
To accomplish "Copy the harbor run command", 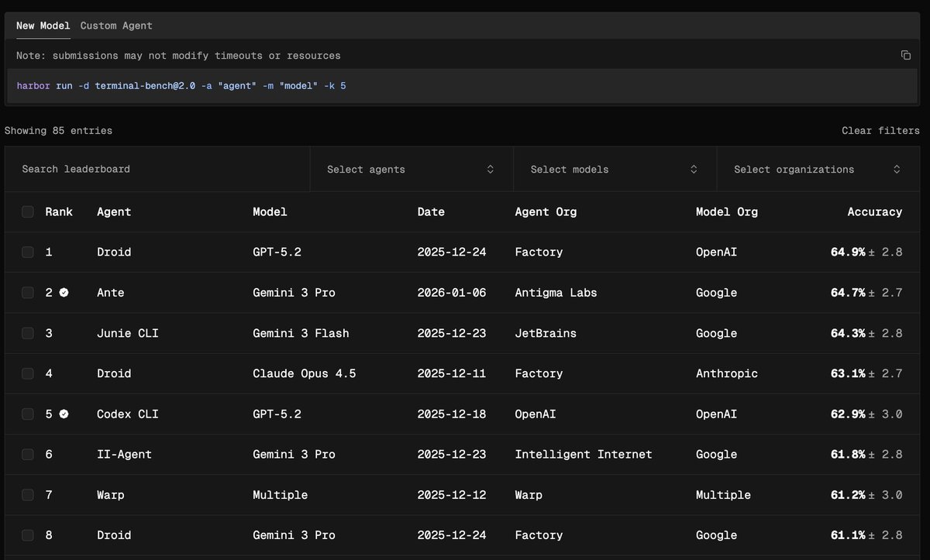I will coord(905,55).
